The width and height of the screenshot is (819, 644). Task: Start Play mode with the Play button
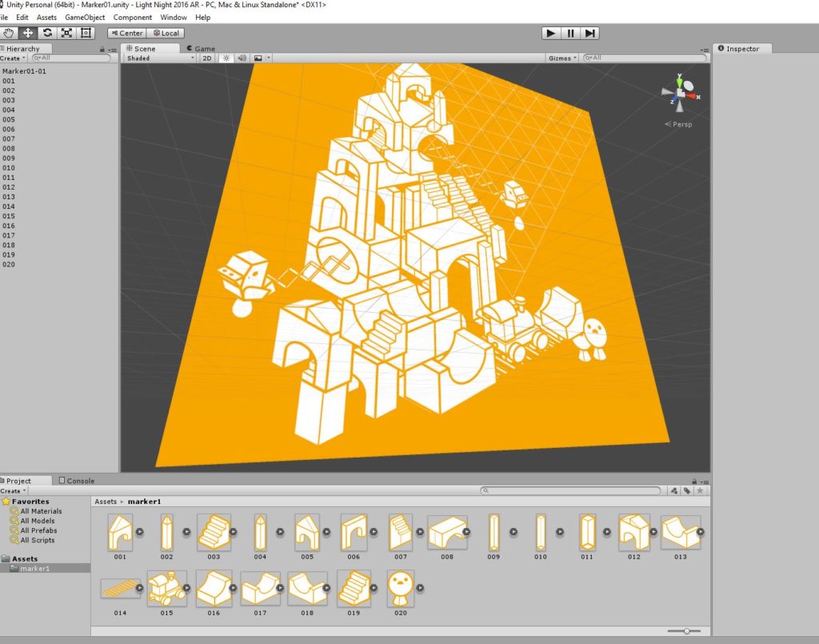[x=550, y=34]
